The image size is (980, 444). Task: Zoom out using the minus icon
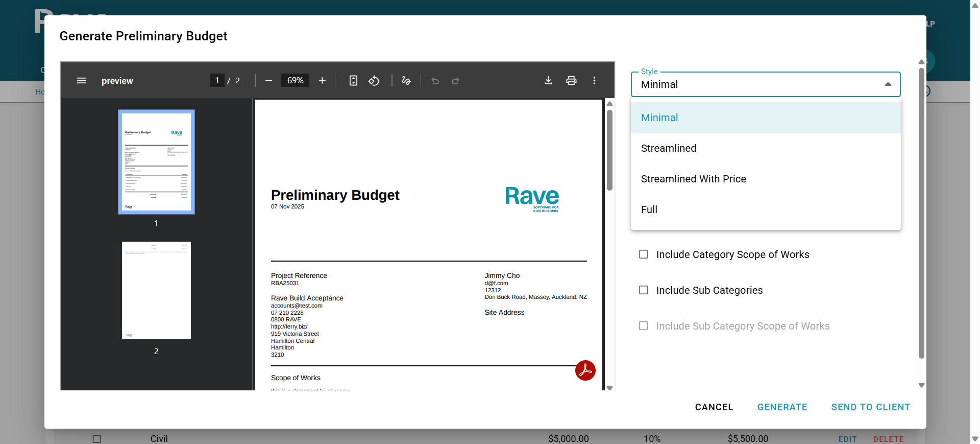(268, 81)
